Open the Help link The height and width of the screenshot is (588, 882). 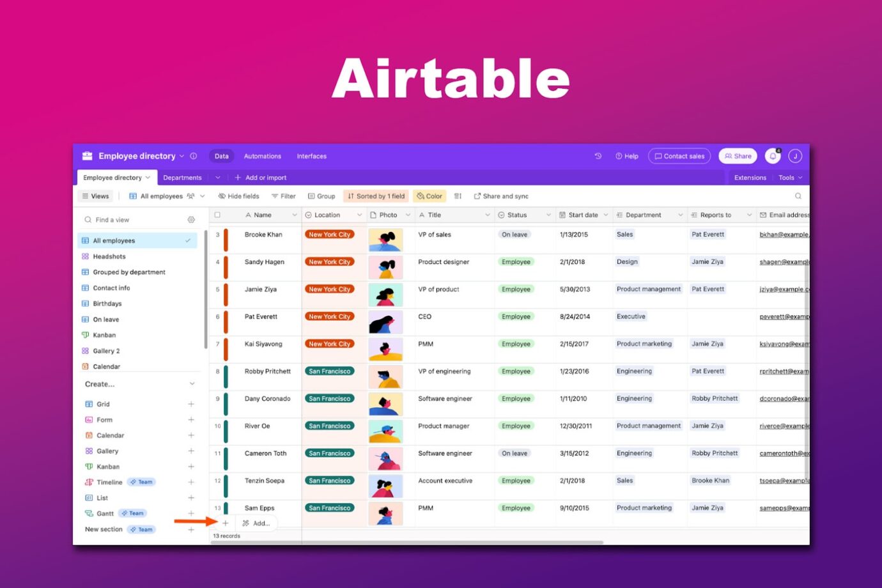[x=627, y=156]
